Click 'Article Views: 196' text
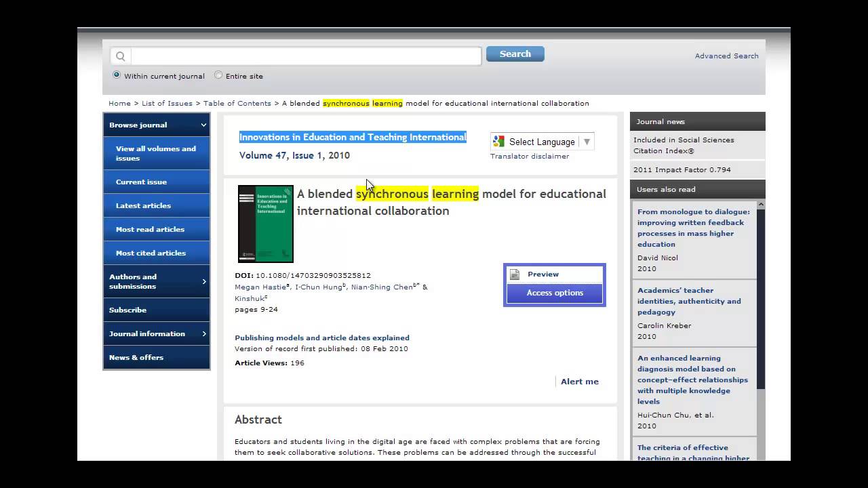Image resolution: width=868 pixels, height=488 pixels. pyautogui.click(x=269, y=363)
